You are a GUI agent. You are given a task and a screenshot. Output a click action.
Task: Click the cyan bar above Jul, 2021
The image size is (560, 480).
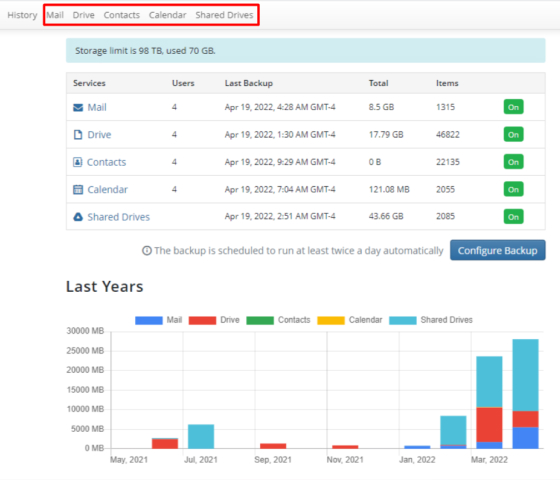pyautogui.click(x=201, y=436)
